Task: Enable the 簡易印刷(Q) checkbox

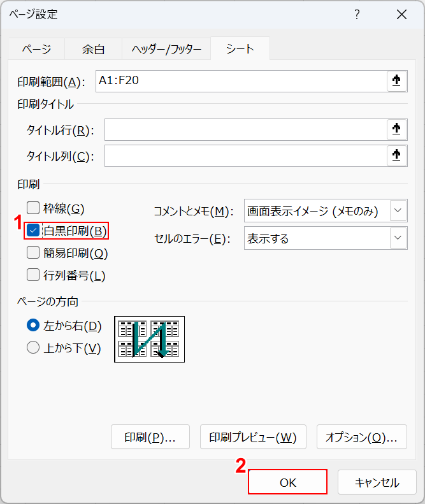Action: [33, 253]
